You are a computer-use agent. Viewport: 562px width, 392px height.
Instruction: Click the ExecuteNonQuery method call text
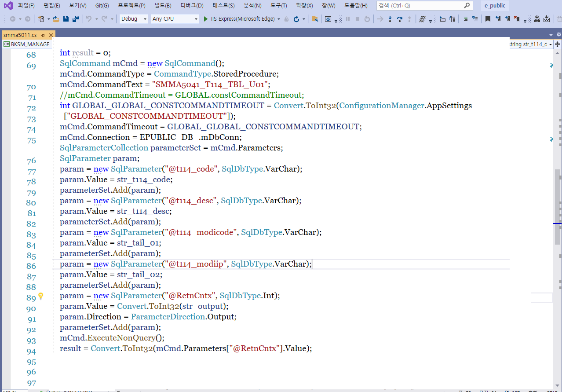pyautogui.click(x=121, y=338)
